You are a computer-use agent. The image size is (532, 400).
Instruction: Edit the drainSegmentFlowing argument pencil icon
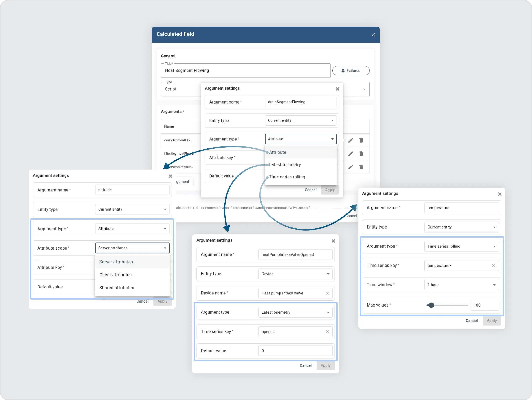351,140
